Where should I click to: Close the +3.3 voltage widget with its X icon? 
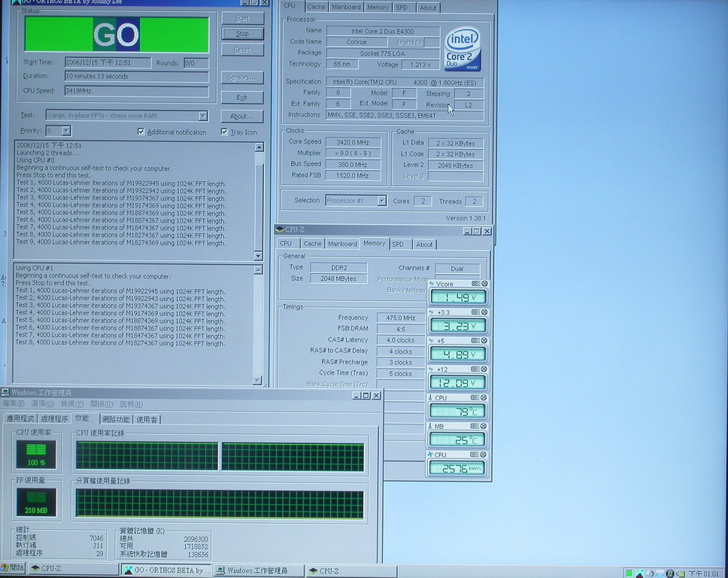click(484, 312)
